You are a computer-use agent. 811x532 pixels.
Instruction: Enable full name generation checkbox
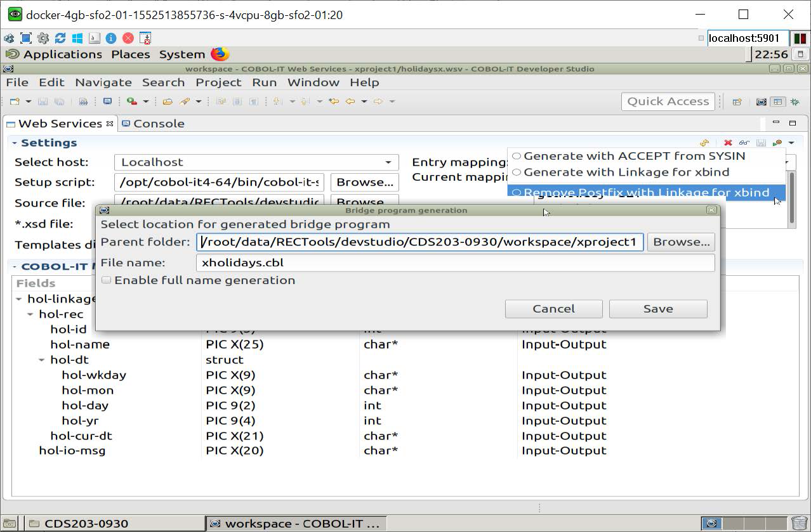pyautogui.click(x=107, y=280)
